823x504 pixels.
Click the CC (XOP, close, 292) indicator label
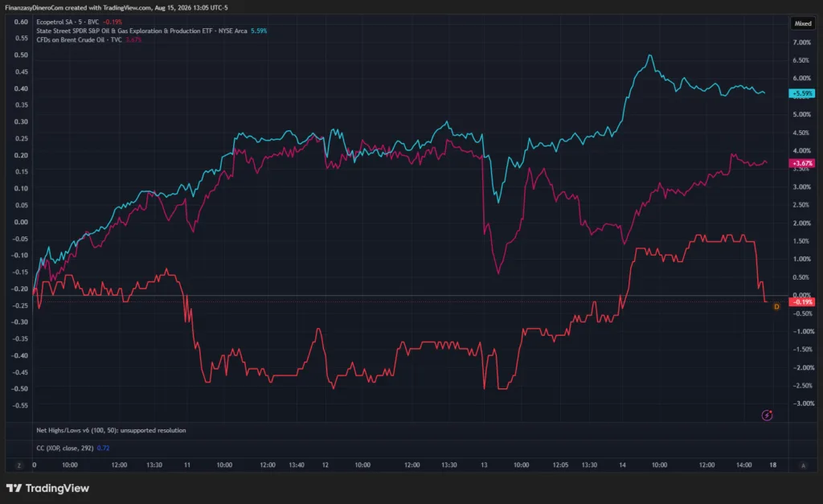click(x=64, y=449)
